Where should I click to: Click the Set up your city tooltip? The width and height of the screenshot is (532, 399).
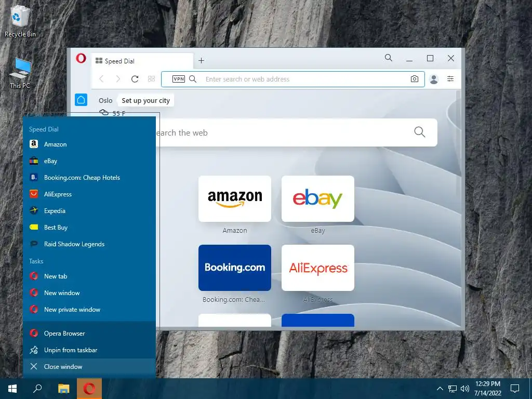coord(145,100)
